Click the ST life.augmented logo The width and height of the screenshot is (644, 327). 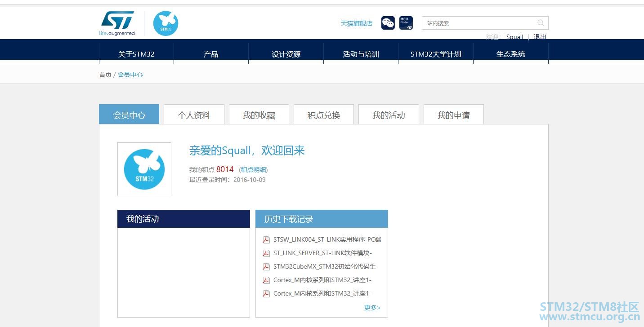click(x=117, y=23)
